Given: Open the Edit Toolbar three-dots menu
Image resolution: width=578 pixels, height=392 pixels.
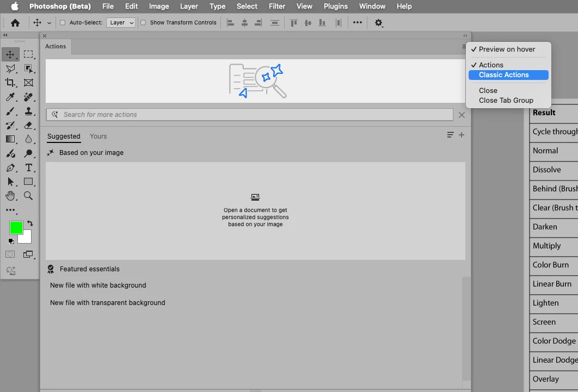Looking at the screenshot, I should [x=10, y=210].
